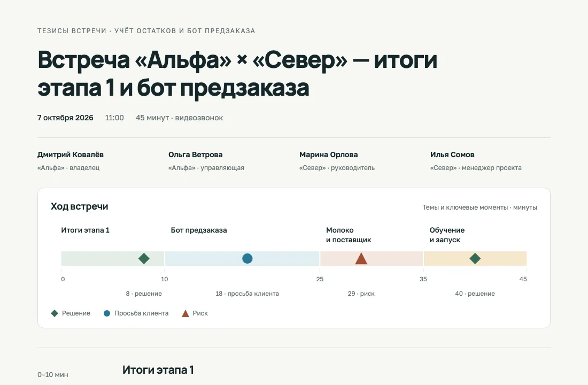This screenshot has width=588, height=385.
Task: Click the name Марина Орлова
Action: coord(329,155)
